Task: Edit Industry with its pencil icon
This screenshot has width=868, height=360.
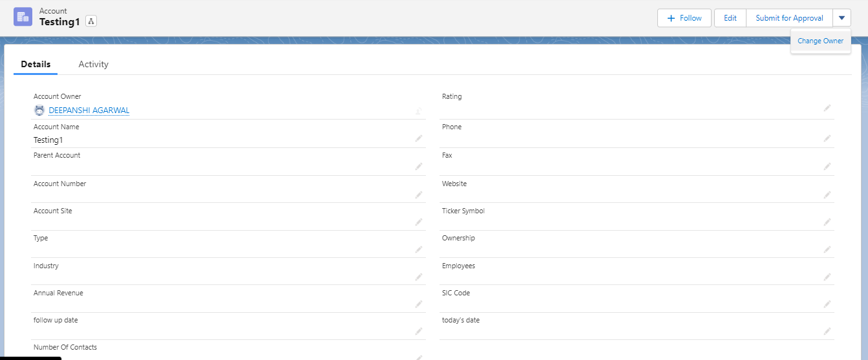Action: pyautogui.click(x=419, y=277)
